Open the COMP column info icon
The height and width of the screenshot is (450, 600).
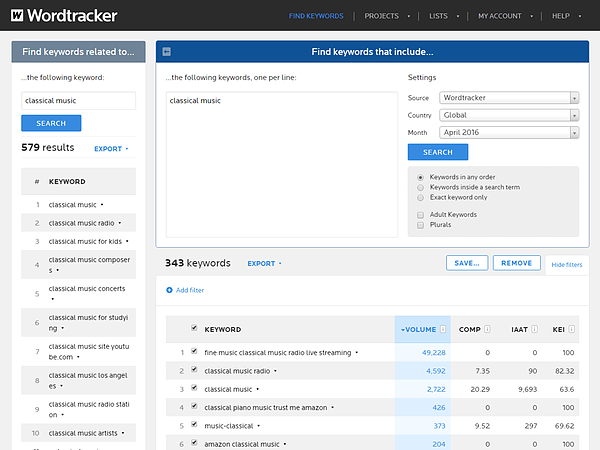click(487, 329)
